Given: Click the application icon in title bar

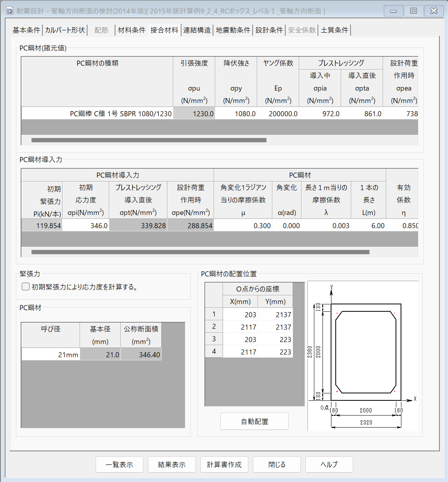Looking at the screenshot, I should click(10, 11).
